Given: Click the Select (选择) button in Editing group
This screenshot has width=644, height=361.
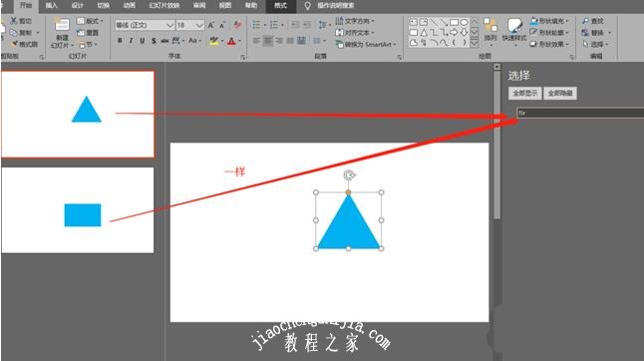Looking at the screenshot, I should 596,44.
